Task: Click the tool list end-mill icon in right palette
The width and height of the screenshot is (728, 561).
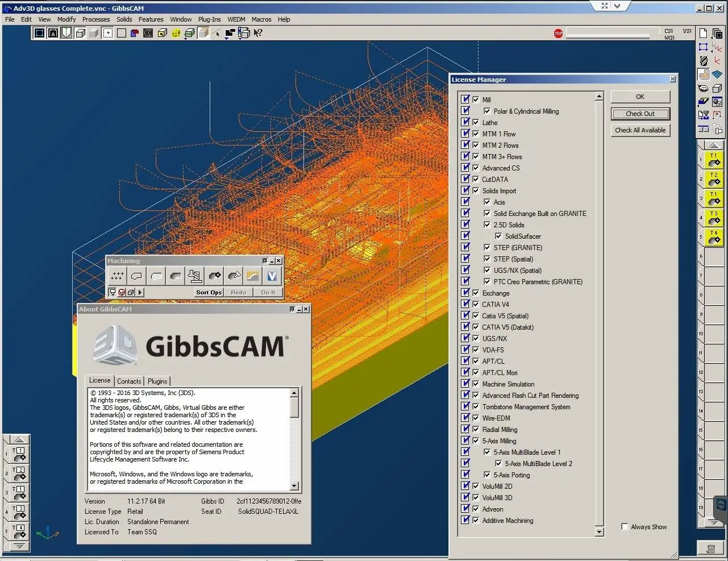Action: (703, 60)
